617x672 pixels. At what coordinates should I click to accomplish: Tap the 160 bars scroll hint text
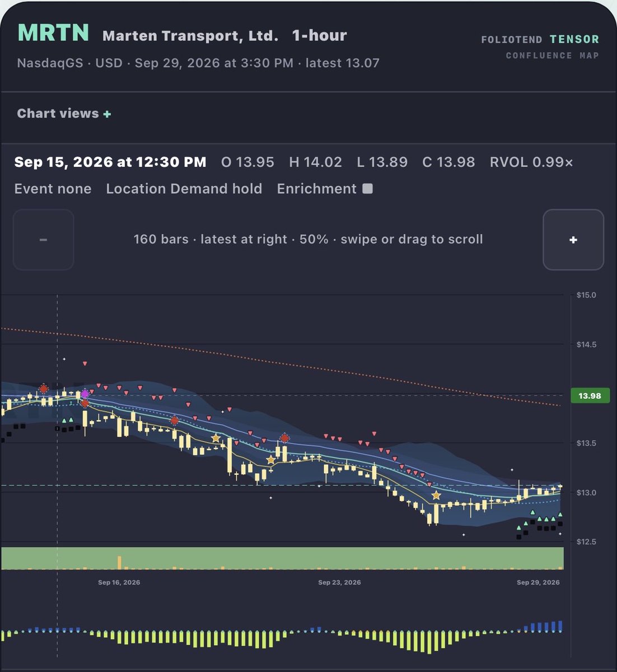308,239
